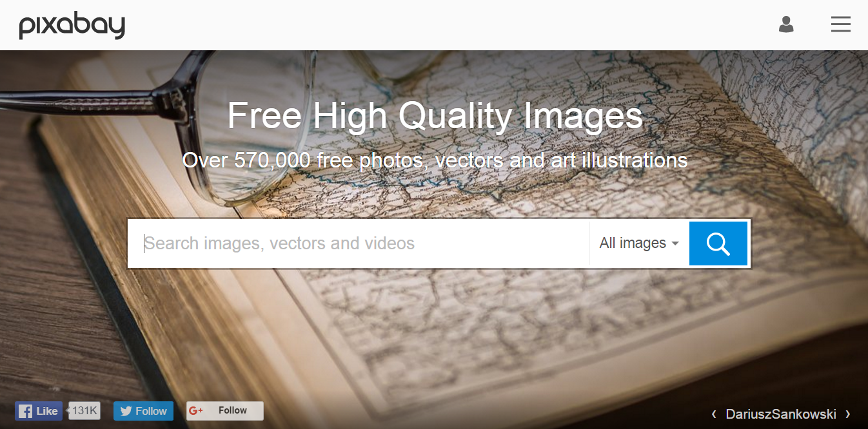Viewport: 868px width, 429px height.
Task: Follow Pixabay on Twitter
Action: (x=143, y=411)
